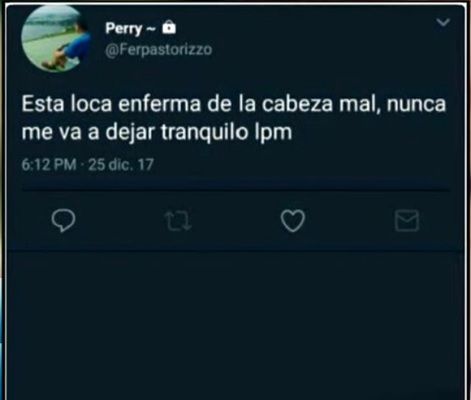Click the 6:12 PM time in the timestamp
This screenshot has width=471, height=400.
(x=49, y=165)
